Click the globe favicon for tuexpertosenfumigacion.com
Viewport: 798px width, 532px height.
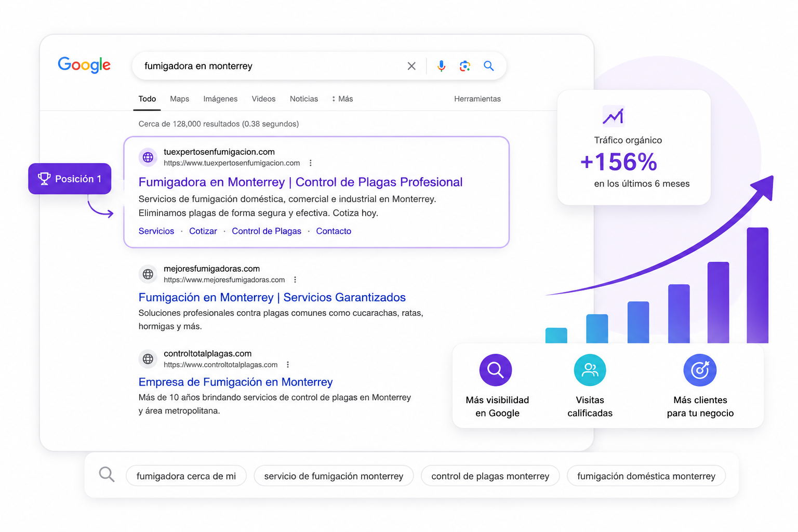(148, 157)
